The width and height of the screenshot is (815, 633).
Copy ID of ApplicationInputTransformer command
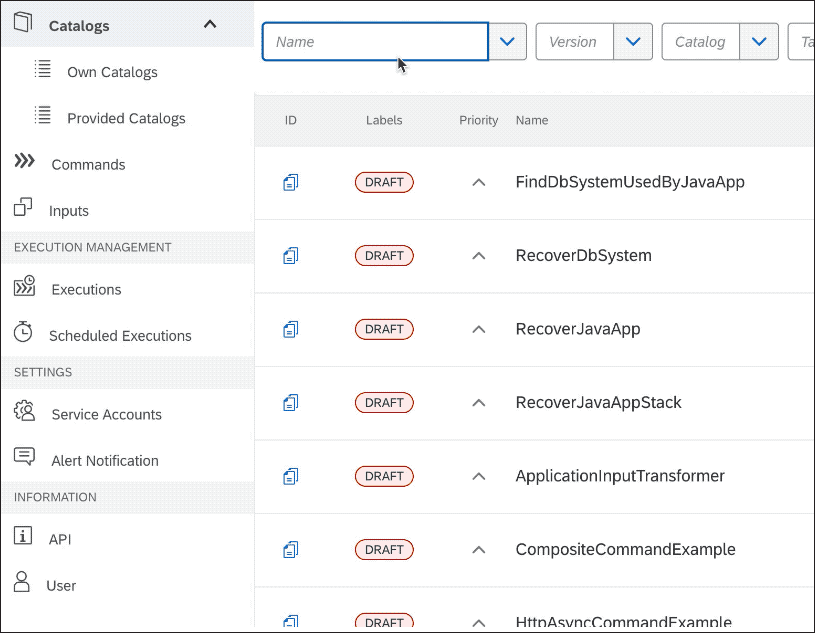click(x=291, y=477)
